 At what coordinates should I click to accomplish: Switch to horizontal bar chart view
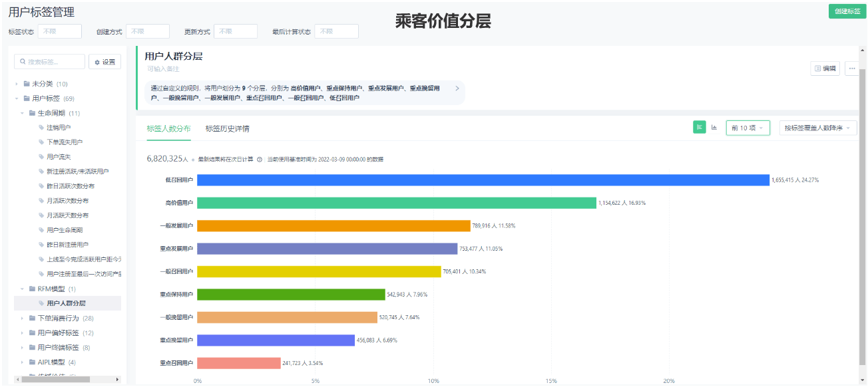[699, 128]
